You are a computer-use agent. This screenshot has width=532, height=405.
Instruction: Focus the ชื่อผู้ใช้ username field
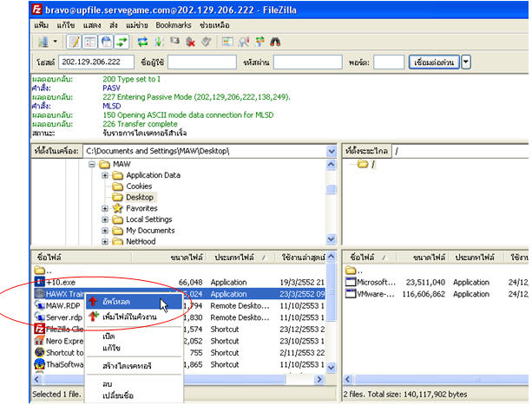202,62
